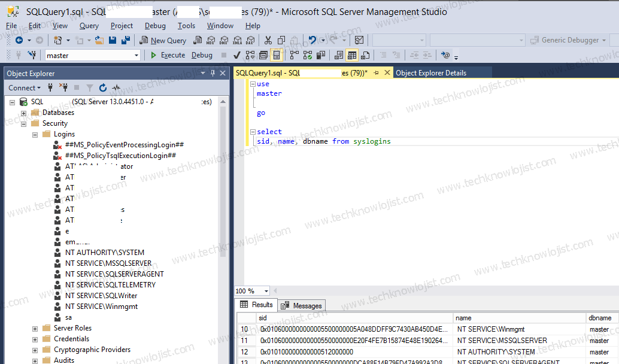Click the Open File folder icon
619x364 pixels.
pyautogui.click(x=99, y=40)
